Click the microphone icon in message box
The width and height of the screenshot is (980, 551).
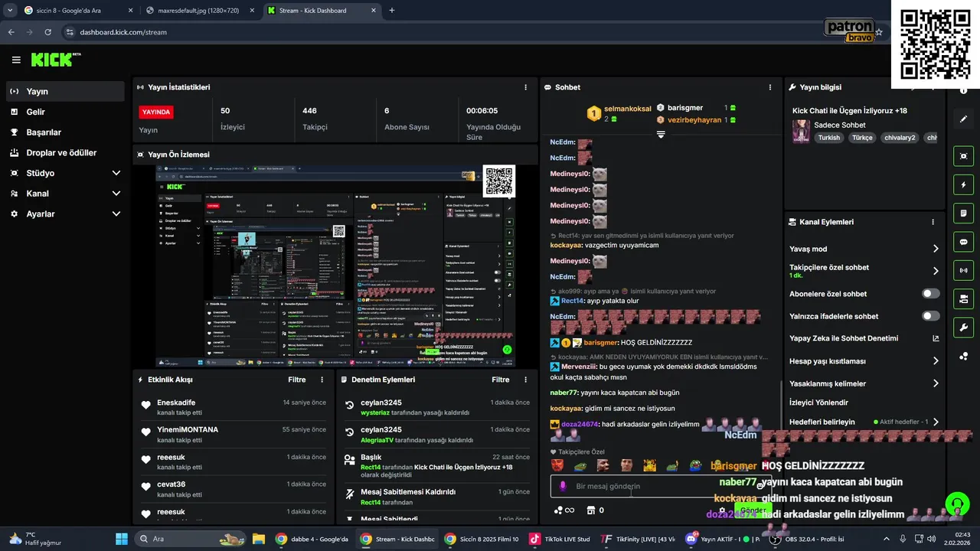point(563,486)
